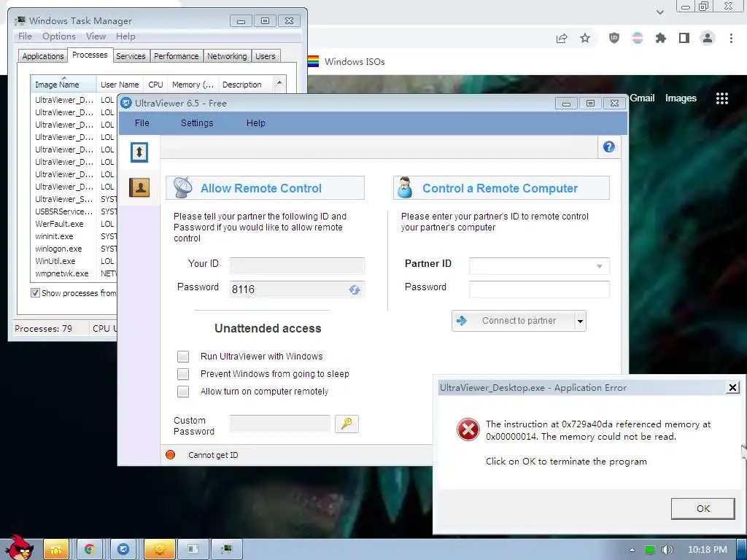This screenshot has width=747, height=560.
Task: Click the partner Password input field
Action: pyautogui.click(x=539, y=289)
